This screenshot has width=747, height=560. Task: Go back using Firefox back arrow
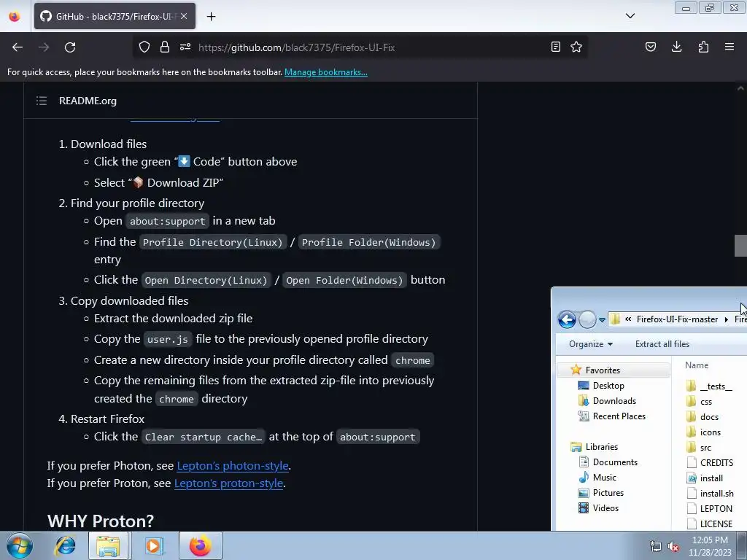tap(18, 47)
